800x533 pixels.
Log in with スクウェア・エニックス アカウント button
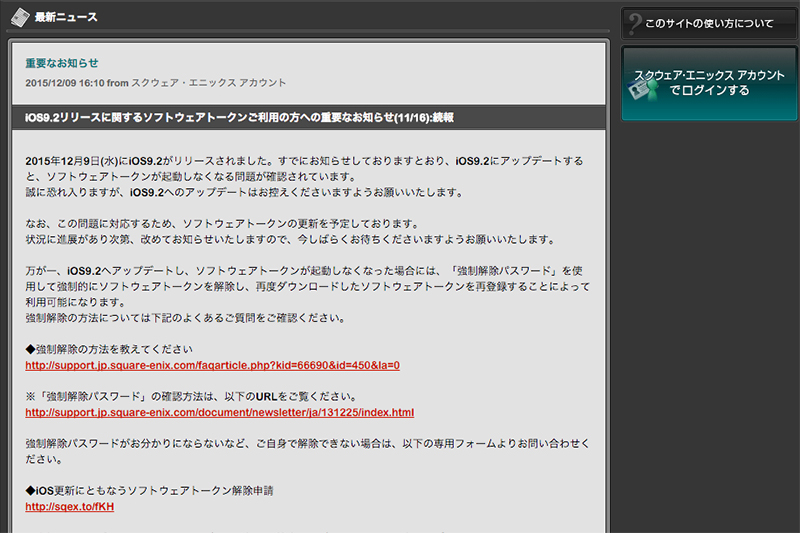point(709,84)
